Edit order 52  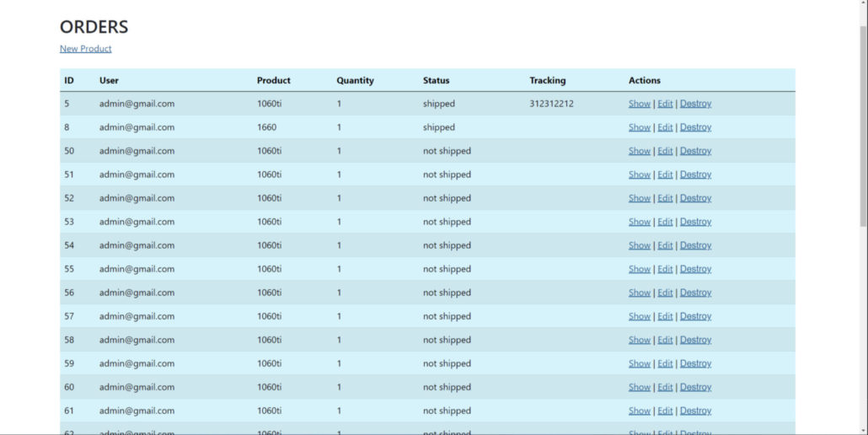tap(665, 198)
